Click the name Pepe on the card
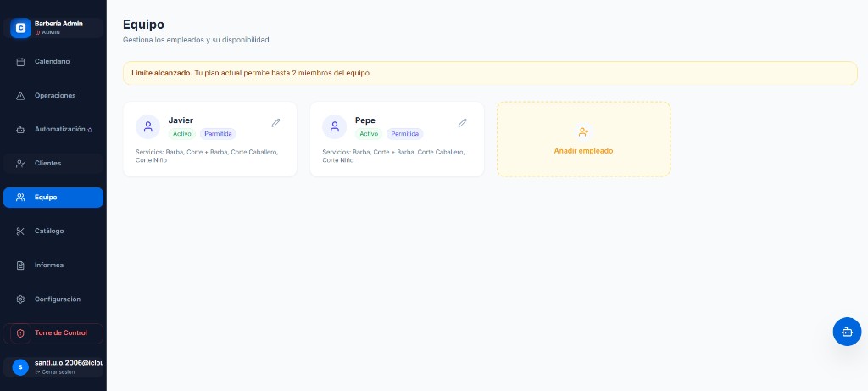Viewport: 868px width, 391px height. [364, 120]
